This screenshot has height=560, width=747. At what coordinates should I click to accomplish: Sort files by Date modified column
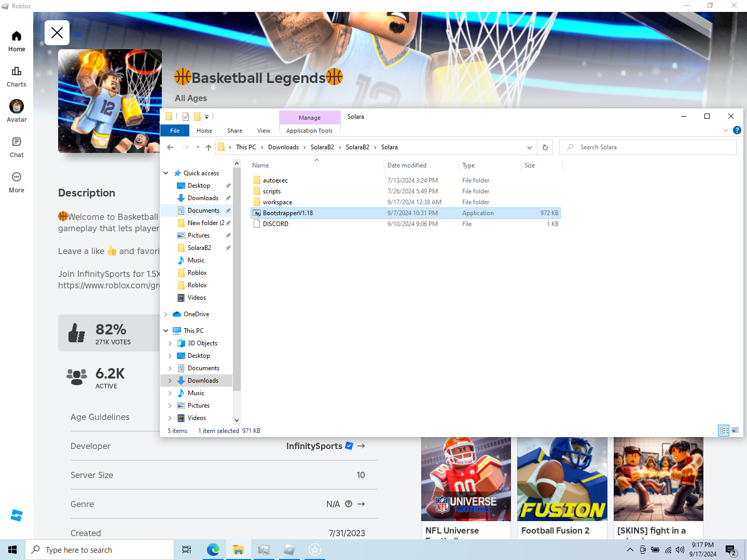[421, 165]
